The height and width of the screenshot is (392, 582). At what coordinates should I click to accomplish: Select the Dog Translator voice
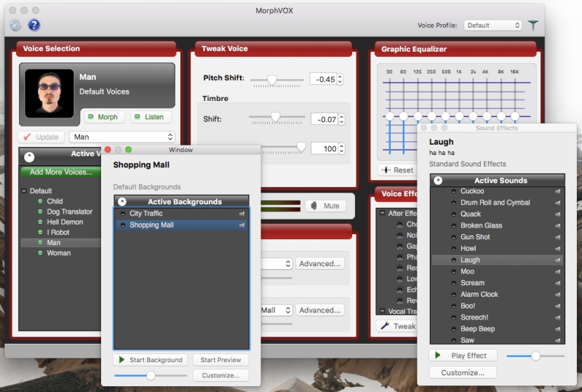69,212
